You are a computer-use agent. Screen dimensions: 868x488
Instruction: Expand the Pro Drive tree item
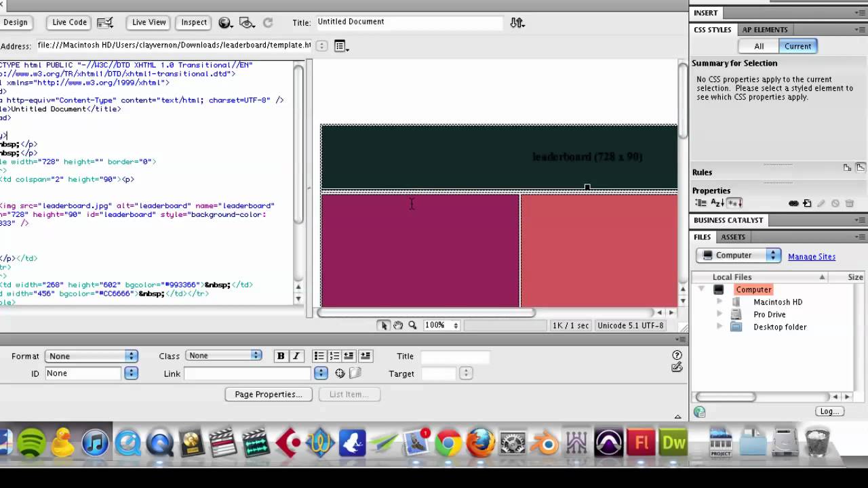719,314
